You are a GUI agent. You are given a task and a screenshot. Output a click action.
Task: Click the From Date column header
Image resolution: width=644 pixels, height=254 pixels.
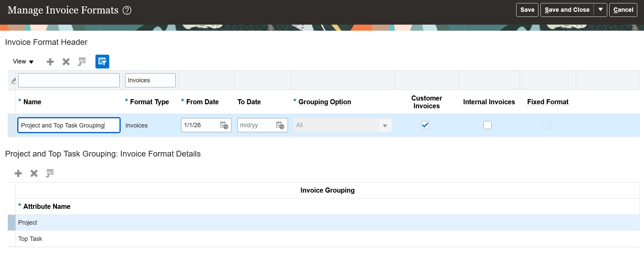(x=202, y=102)
